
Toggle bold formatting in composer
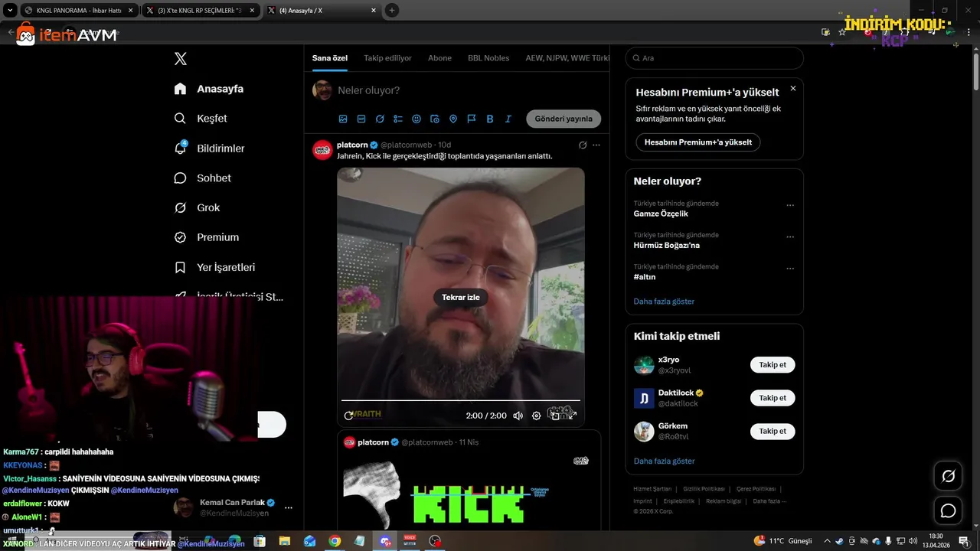(x=489, y=119)
